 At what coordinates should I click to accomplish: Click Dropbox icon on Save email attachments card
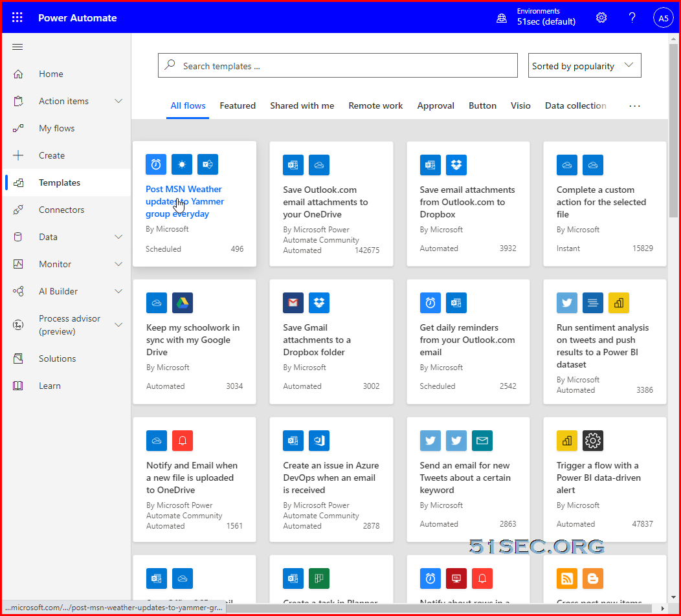[456, 165]
